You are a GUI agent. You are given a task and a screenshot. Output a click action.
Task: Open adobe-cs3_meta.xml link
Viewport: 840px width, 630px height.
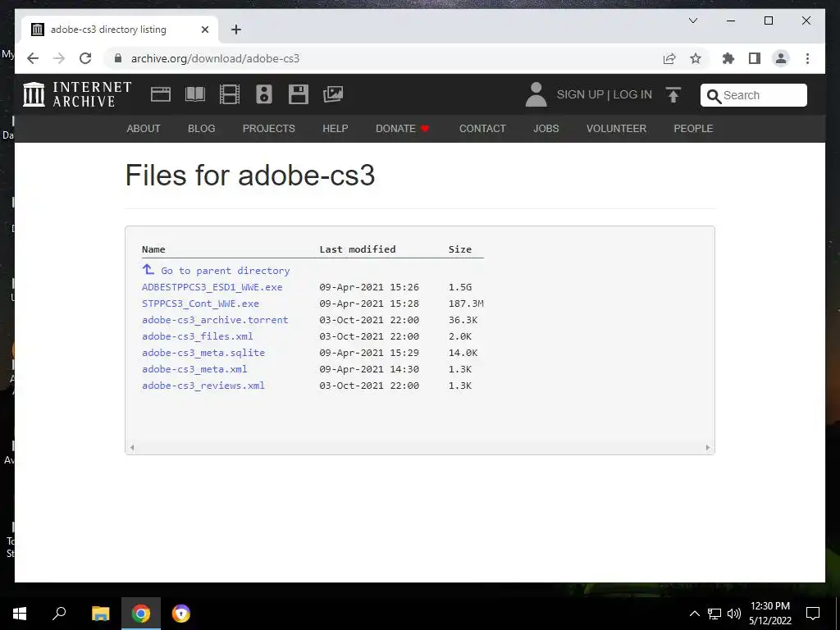click(x=194, y=369)
